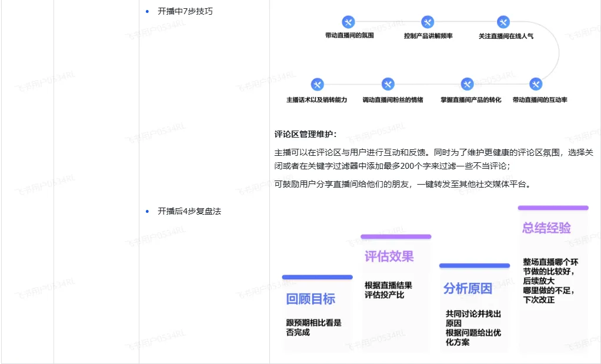Click the text 根据问题给出优化方案
The height and width of the screenshot is (364, 601).
click(x=473, y=338)
